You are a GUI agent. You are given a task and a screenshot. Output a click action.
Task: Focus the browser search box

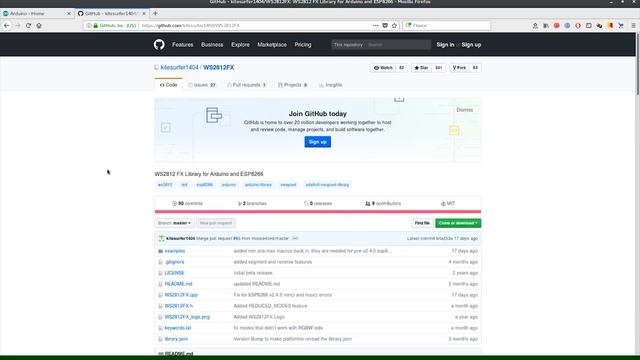click(x=447, y=25)
